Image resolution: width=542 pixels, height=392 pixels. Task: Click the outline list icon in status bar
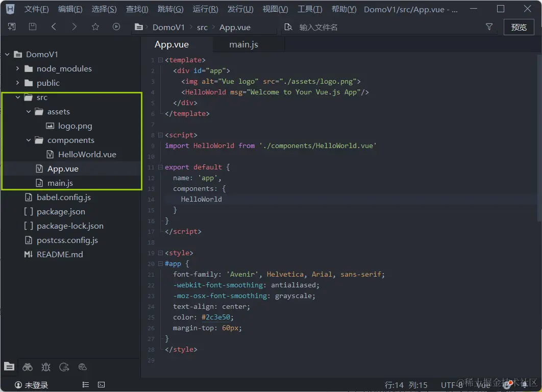click(86, 385)
